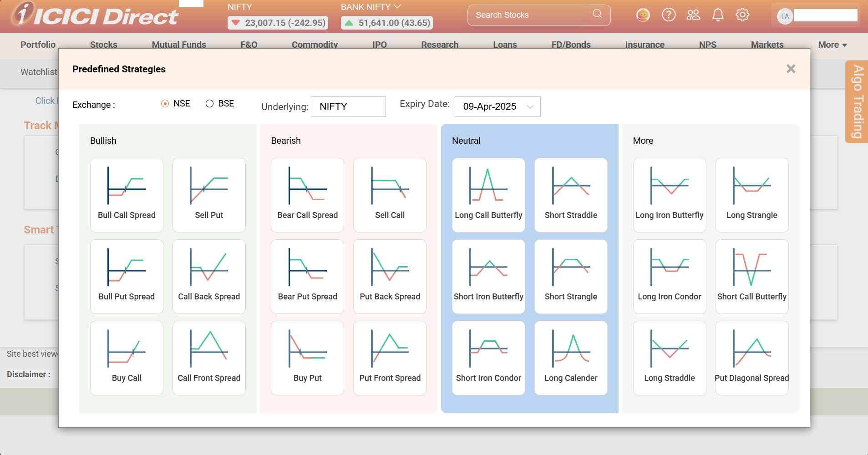
Task: Select the Bull Call Spread strategy
Action: pyautogui.click(x=127, y=195)
